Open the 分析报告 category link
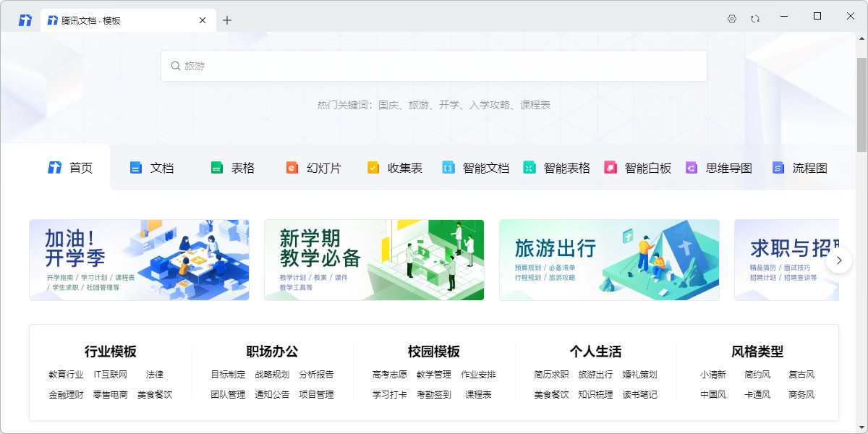Screen dimensions: 868x434 (317, 375)
